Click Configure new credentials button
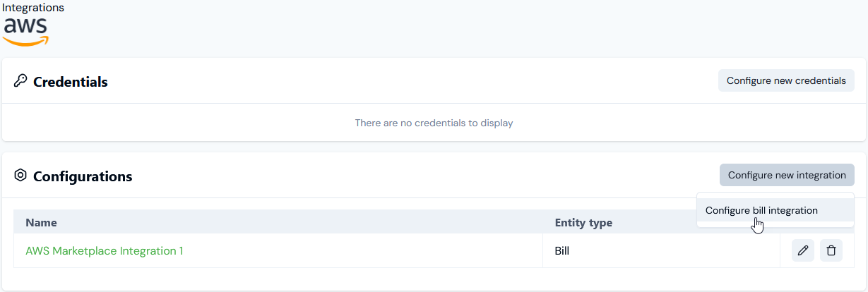The height and width of the screenshot is (292, 868). click(x=786, y=80)
